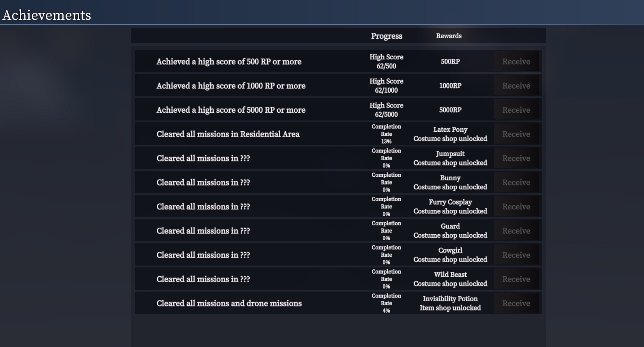Click the Rewards column header

coord(449,36)
